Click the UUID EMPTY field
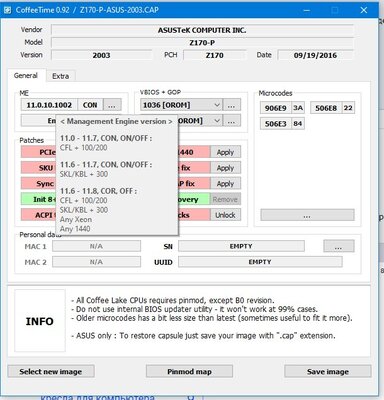Viewport: 384px width, 400px height. pos(260,262)
